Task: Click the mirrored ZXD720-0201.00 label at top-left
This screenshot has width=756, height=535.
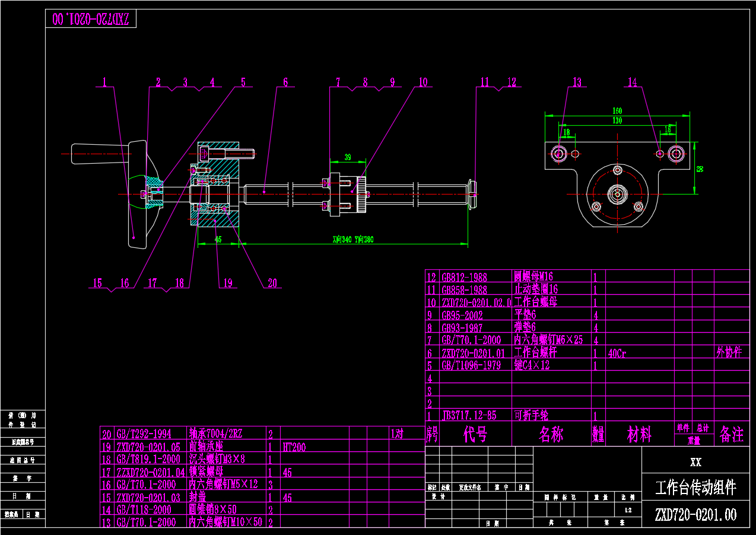Action: [x=91, y=19]
